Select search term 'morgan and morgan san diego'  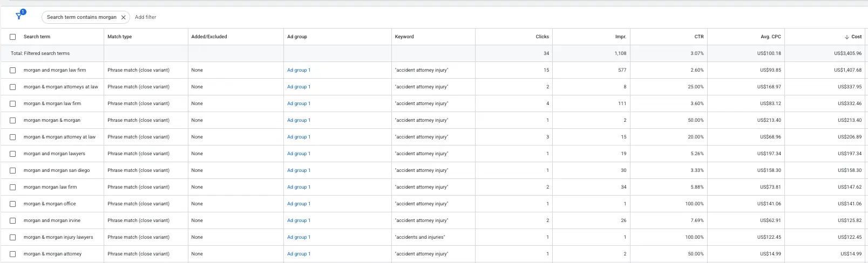point(57,170)
